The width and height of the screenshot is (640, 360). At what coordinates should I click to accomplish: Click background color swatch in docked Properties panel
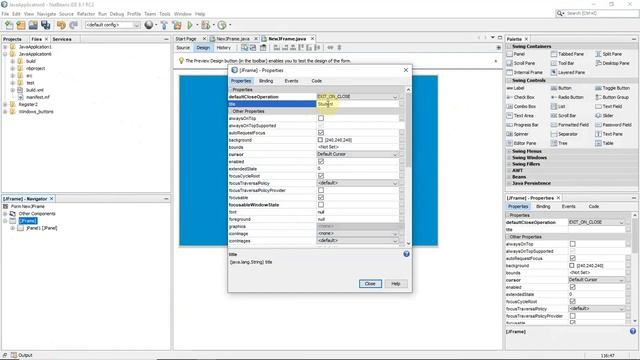[572, 266]
